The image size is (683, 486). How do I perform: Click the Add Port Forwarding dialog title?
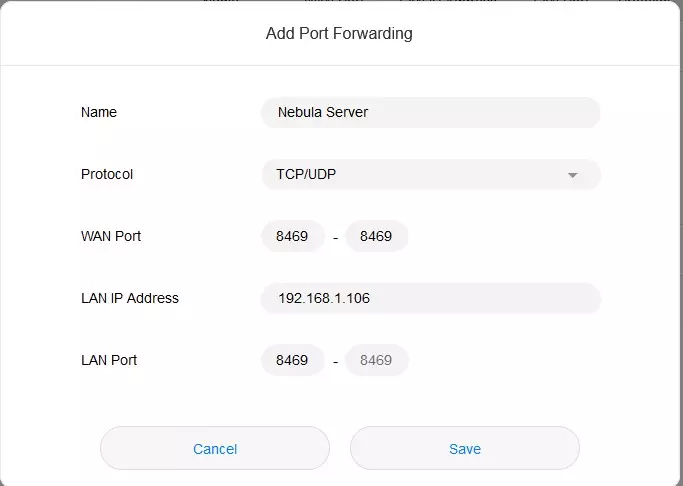pyautogui.click(x=339, y=34)
